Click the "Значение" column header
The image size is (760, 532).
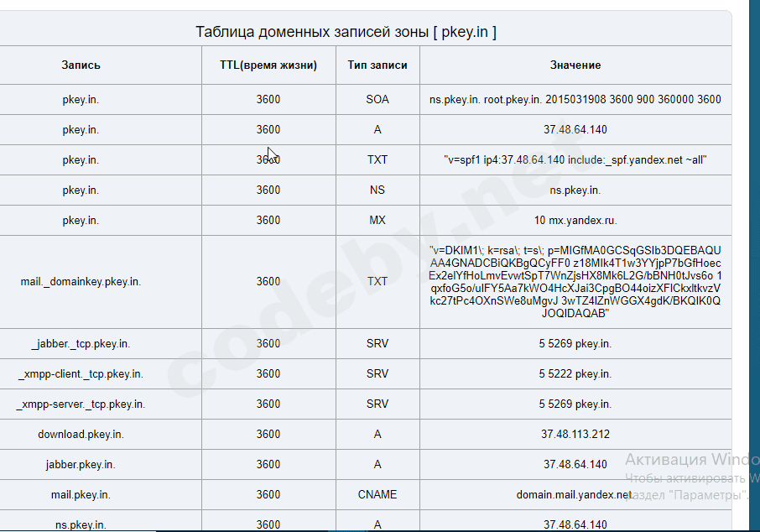pyautogui.click(x=575, y=65)
